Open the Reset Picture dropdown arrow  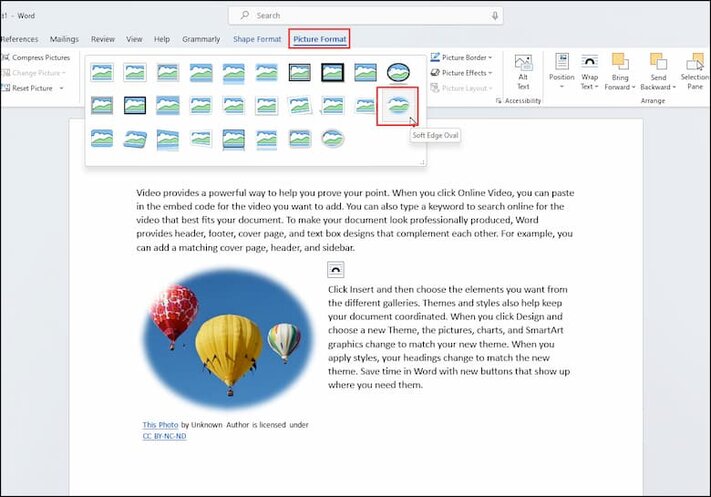click(62, 88)
